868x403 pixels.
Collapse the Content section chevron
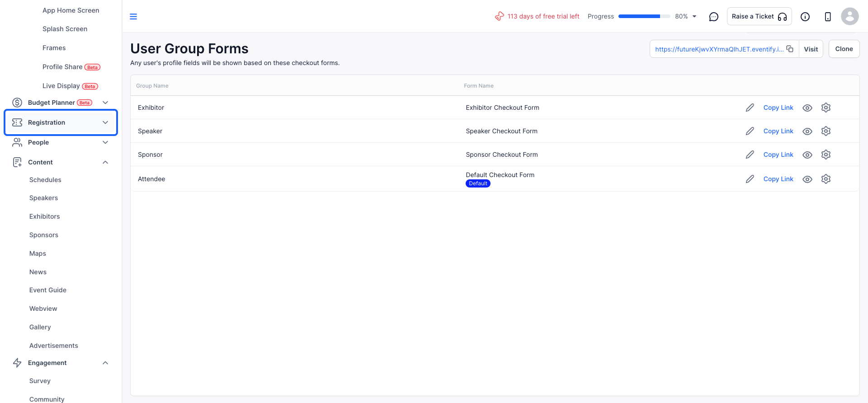pos(105,162)
